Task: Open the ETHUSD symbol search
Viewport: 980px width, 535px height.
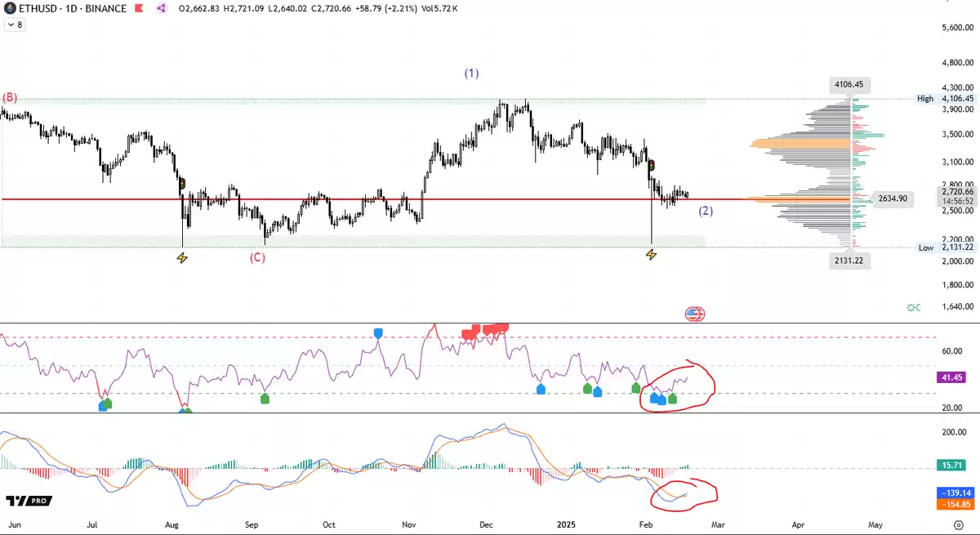Action: click(x=38, y=8)
